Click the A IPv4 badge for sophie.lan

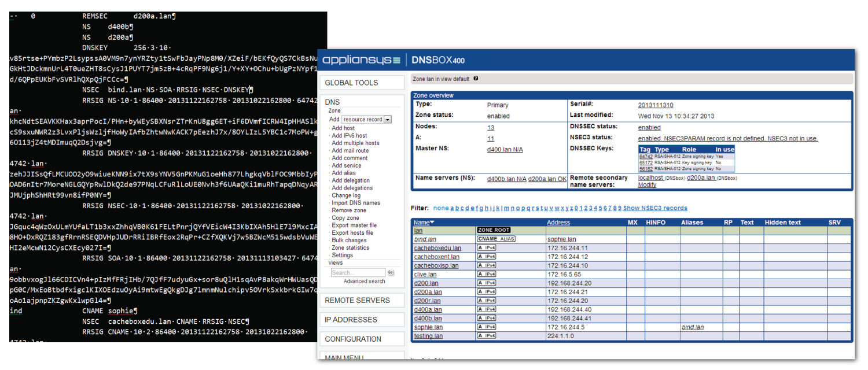click(487, 327)
